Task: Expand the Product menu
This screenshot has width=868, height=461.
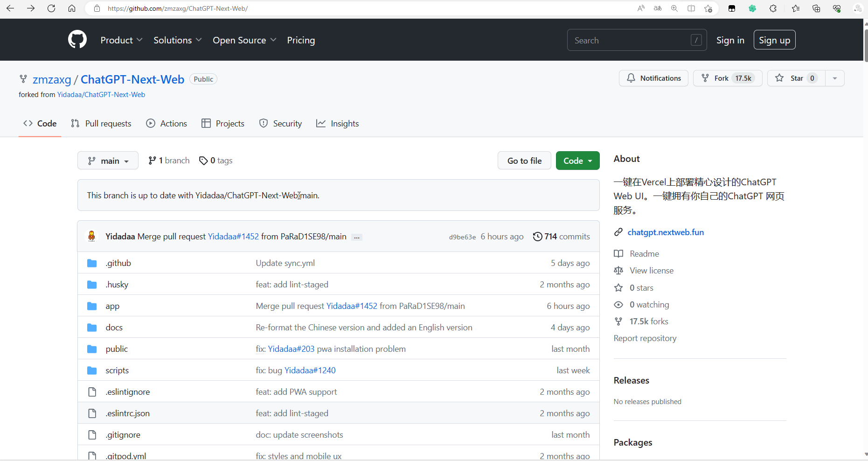Action: 121,40
